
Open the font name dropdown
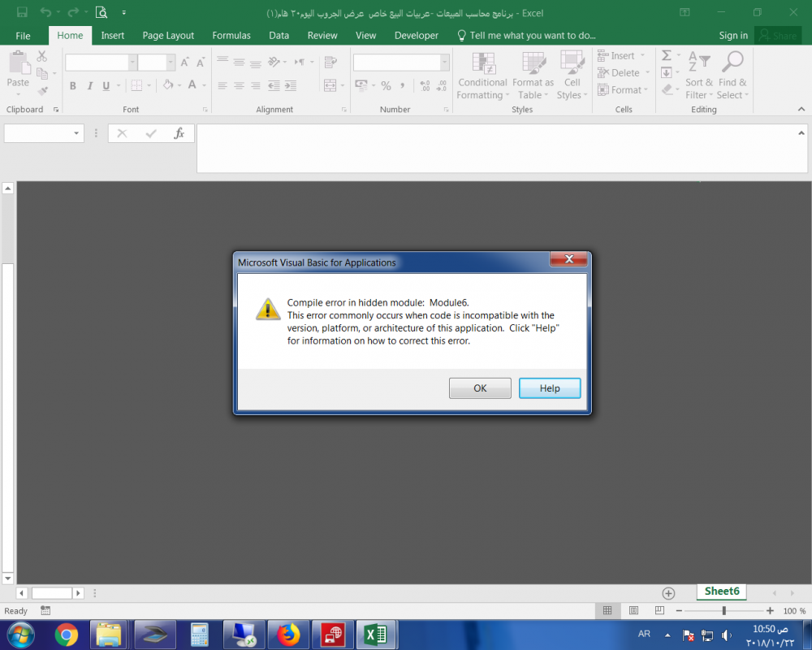[x=132, y=63]
